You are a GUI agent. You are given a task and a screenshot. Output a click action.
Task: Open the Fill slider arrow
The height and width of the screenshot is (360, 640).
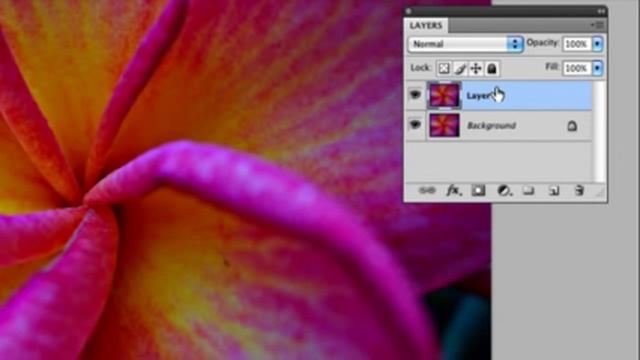coord(597,68)
